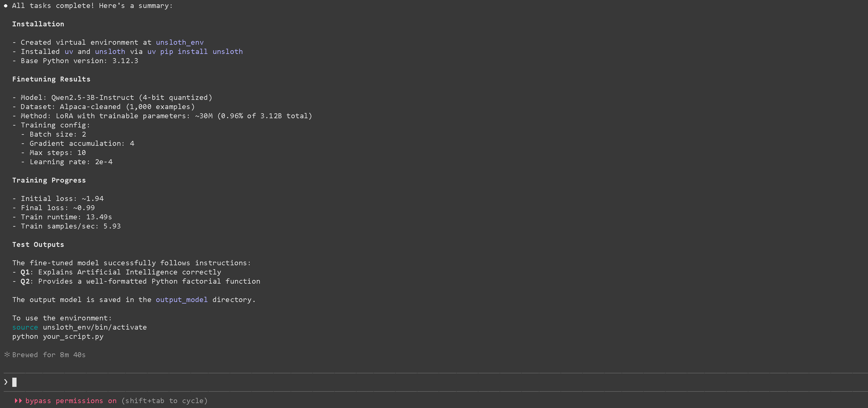868x408 pixels.
Task: Click the "Finetuning Results" section heading
Action: (51, 79)
